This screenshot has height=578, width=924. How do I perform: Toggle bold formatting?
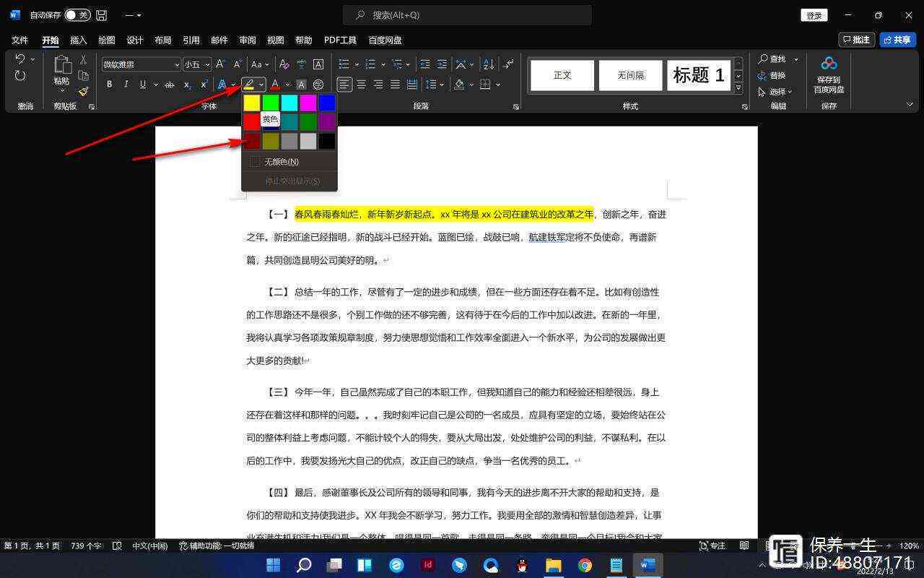(110, 85)
